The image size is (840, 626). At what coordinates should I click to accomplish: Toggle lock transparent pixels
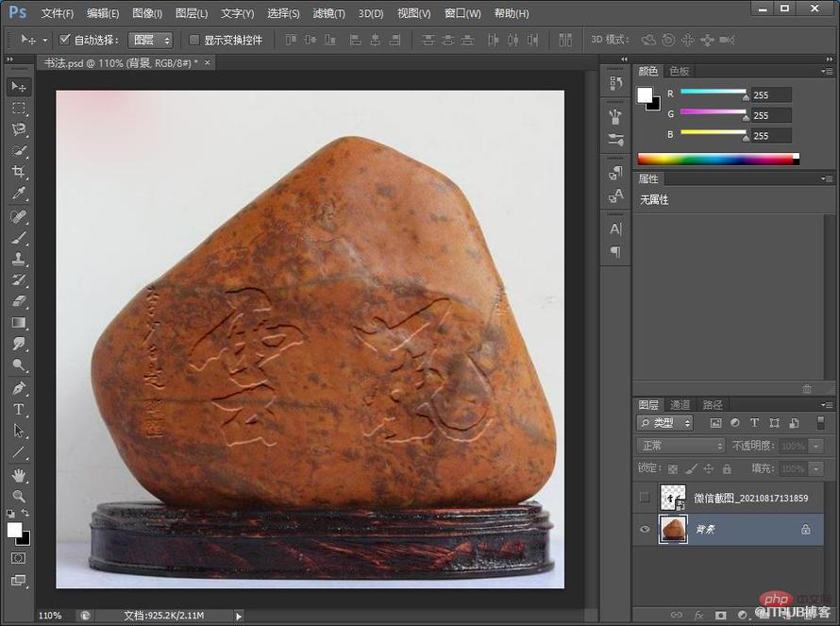point(673,469)
